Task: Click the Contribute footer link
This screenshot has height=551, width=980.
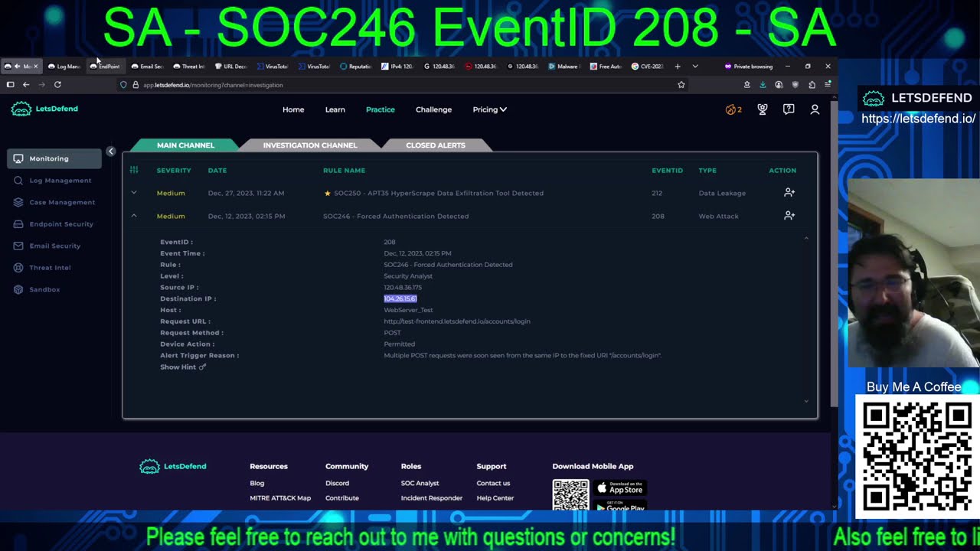Action: tap(341, 498)
